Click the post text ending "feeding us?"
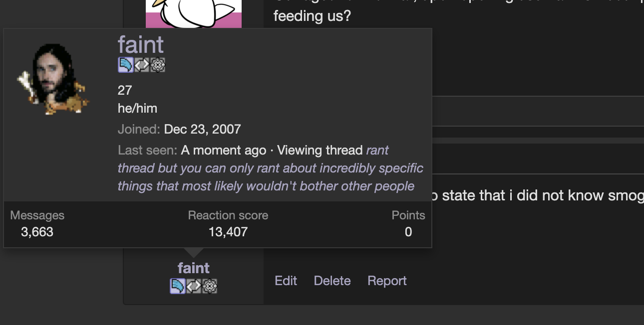This screenshot has height=325, width=644. 313,16
